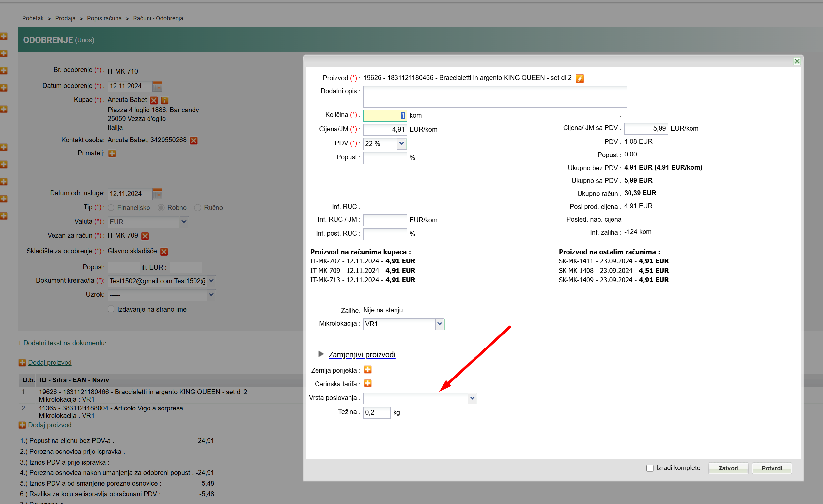Viewport: 823px width, 504px height.
Task: Open calendar for Datum odobrenje
Action: pyautogui.click(x=157, y=86)
